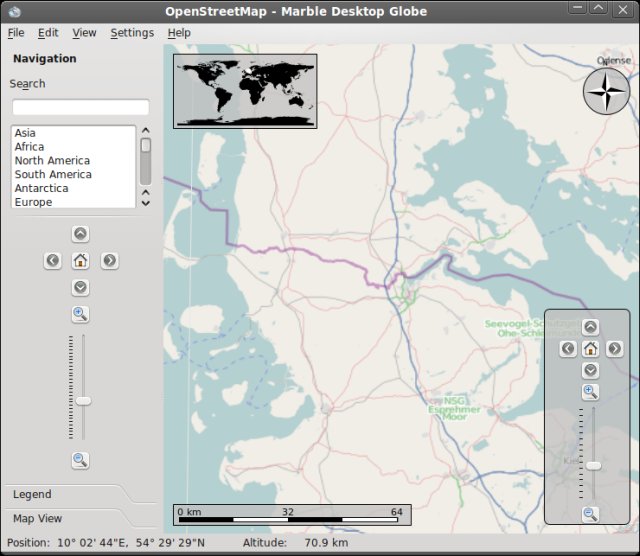Click the sidebar pan down arrow
Screen dimensions: 640x556
coord(81,288)
